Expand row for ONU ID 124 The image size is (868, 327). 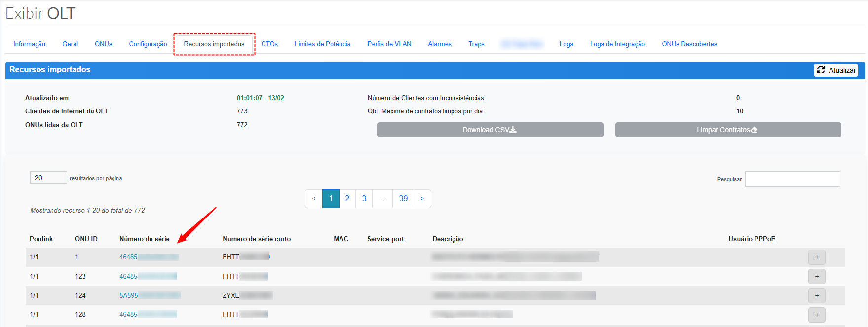(816, 295)
